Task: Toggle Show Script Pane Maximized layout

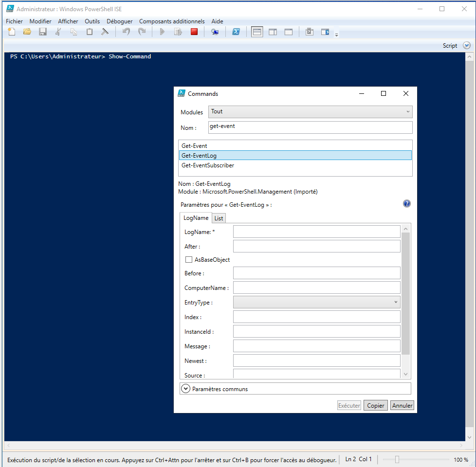Action: [x=288, y=31]
